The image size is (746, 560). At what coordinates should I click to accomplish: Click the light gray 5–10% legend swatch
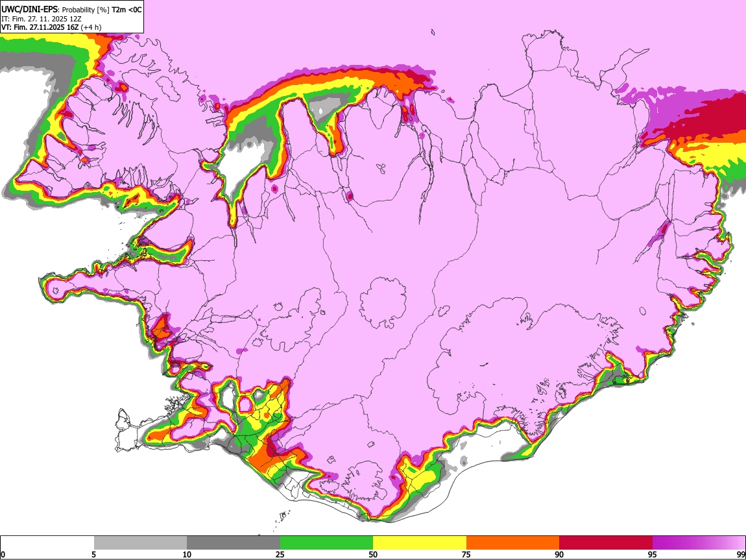coord(140,543)
